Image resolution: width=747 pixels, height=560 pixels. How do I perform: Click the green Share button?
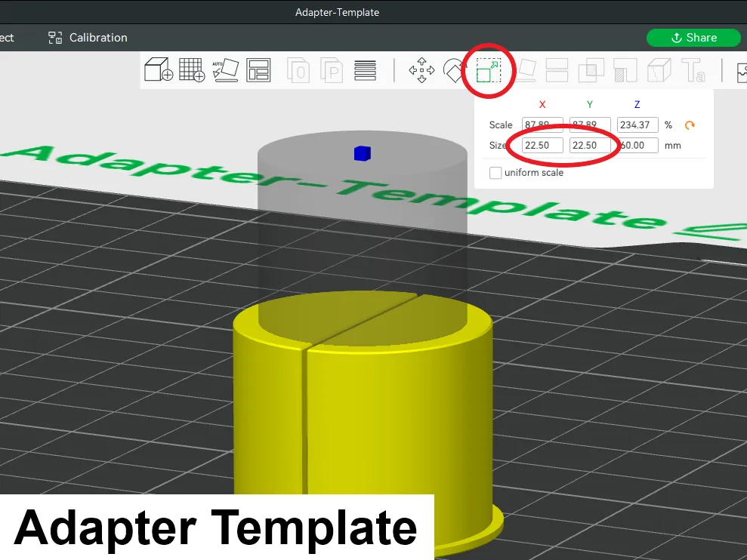pos(693,38)
